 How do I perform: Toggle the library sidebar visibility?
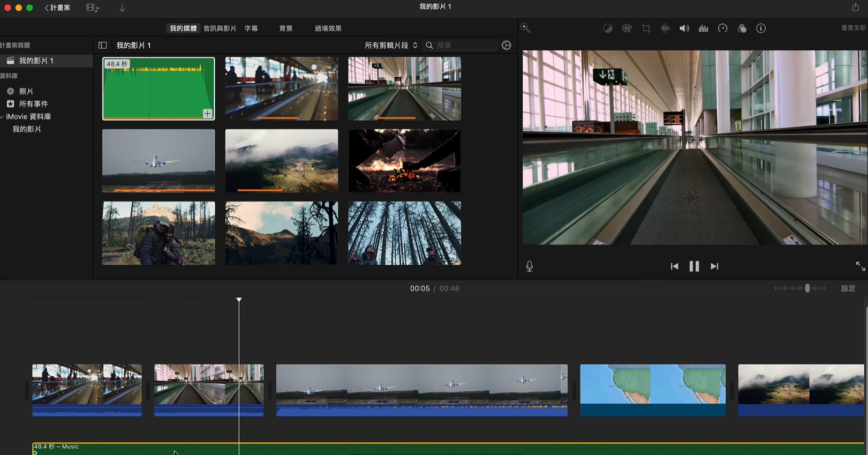(103, 46)
